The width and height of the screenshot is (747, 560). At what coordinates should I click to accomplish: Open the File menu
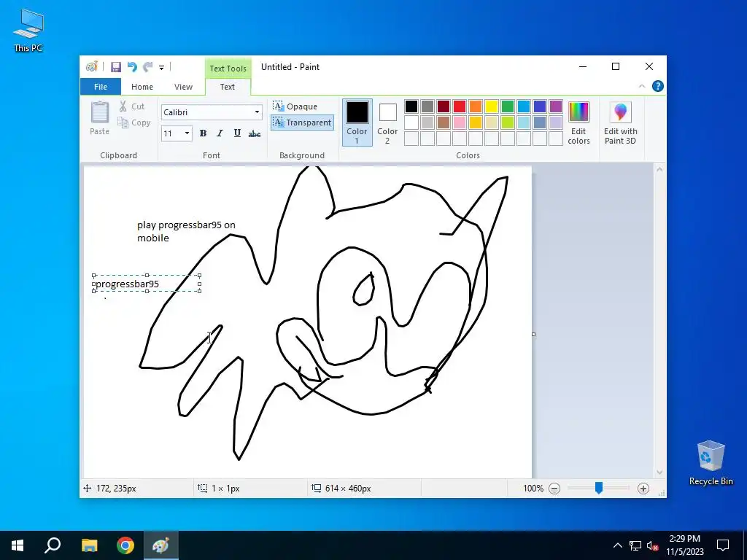point(101,87)
